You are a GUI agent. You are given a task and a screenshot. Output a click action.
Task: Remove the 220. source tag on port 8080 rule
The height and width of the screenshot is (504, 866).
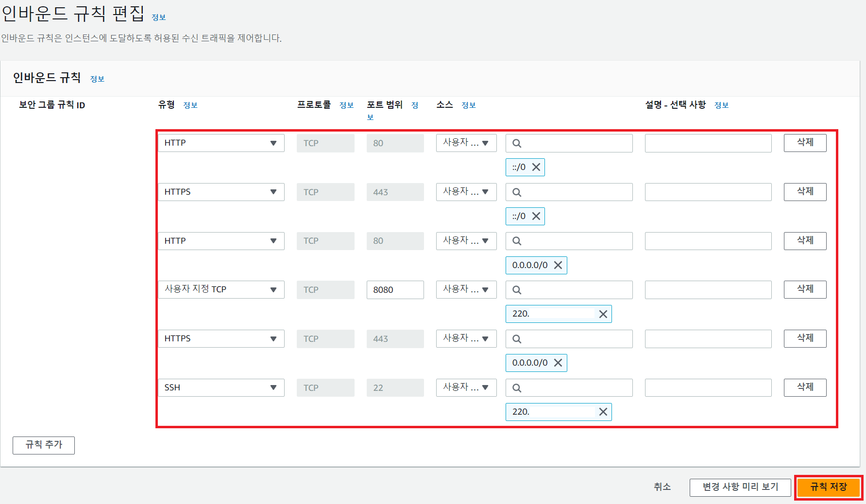(x=603, y=314)
